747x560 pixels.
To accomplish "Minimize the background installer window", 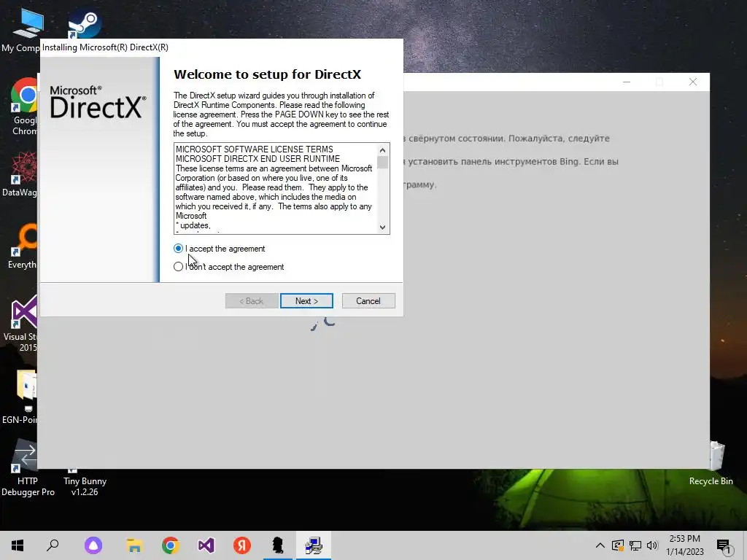I will 627,82.
